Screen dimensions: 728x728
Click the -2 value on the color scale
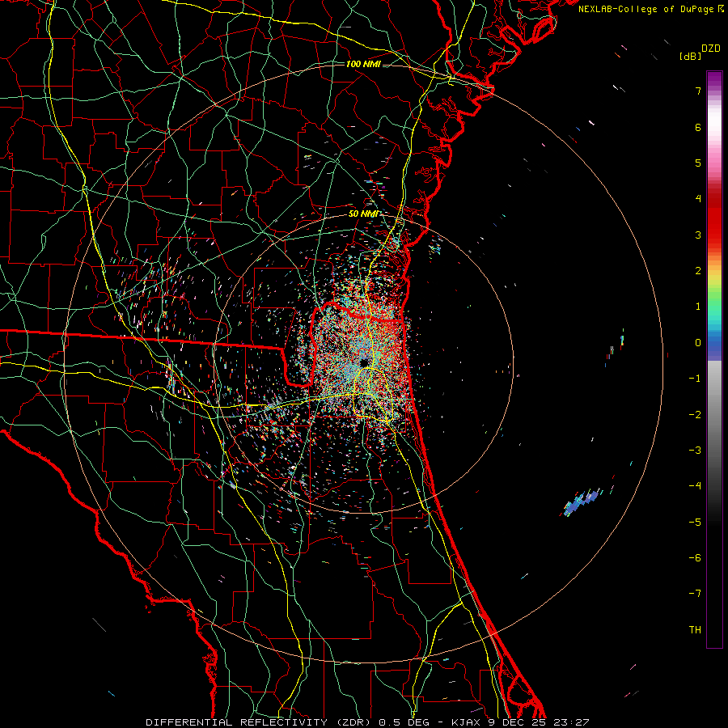click(695, 415)
